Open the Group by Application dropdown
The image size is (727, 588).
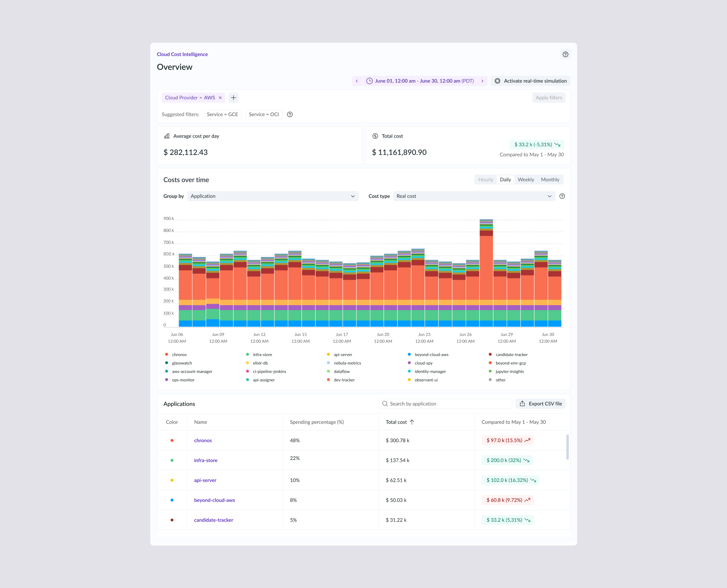click(273, 196)
